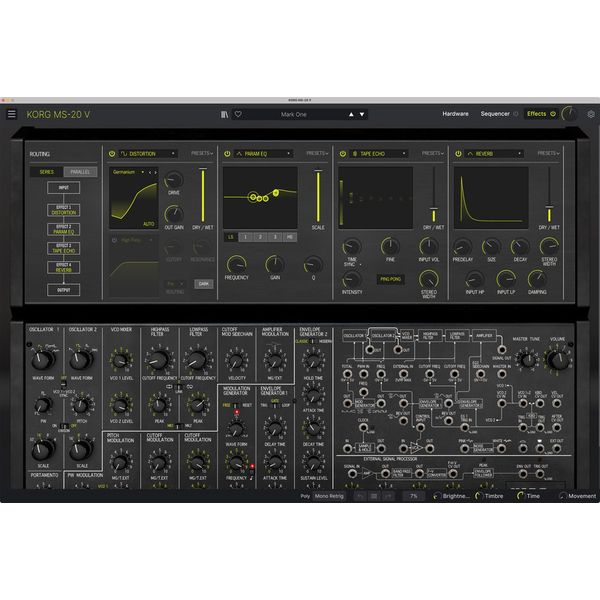Open Distortion effect type dropdown
This screenshot has height=600, width=600.
point(148,154)
